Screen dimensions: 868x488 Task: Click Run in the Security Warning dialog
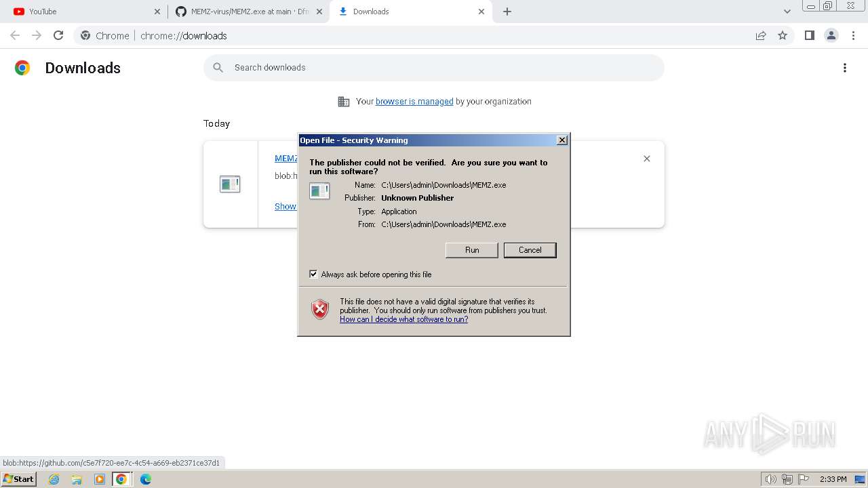[472, 250]
